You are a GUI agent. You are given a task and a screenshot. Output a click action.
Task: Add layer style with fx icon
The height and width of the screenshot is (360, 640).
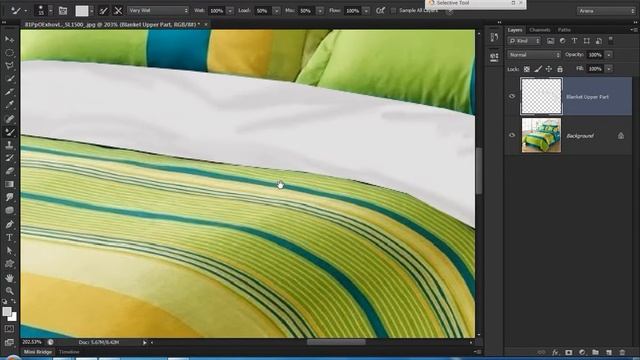(x=555, y=352)
